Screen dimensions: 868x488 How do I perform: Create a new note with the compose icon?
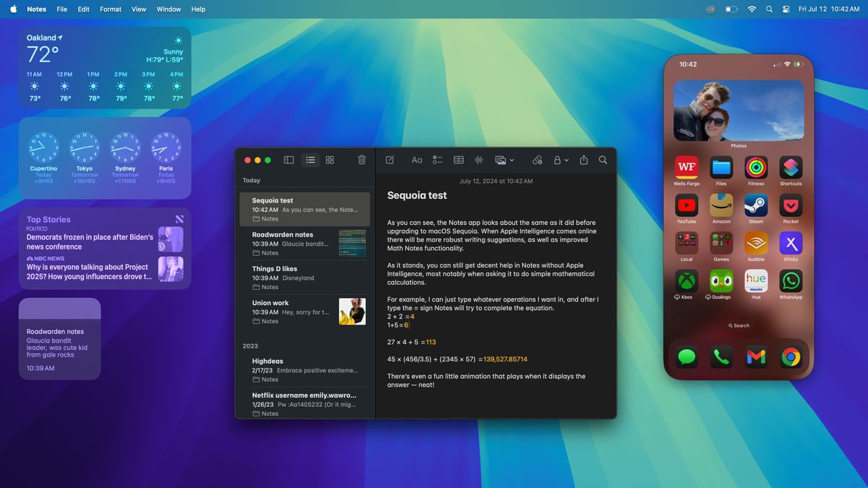click(389, 160)
